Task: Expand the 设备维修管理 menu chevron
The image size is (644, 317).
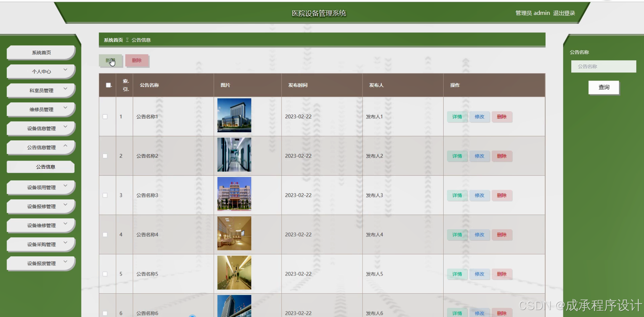Action: click(x=65, y=224)
